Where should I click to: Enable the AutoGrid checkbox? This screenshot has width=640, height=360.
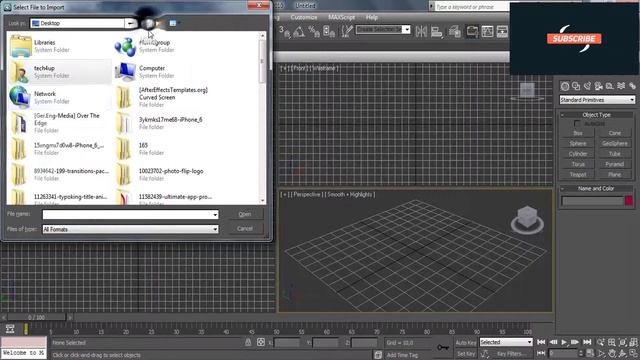click(x=577, y=123)
